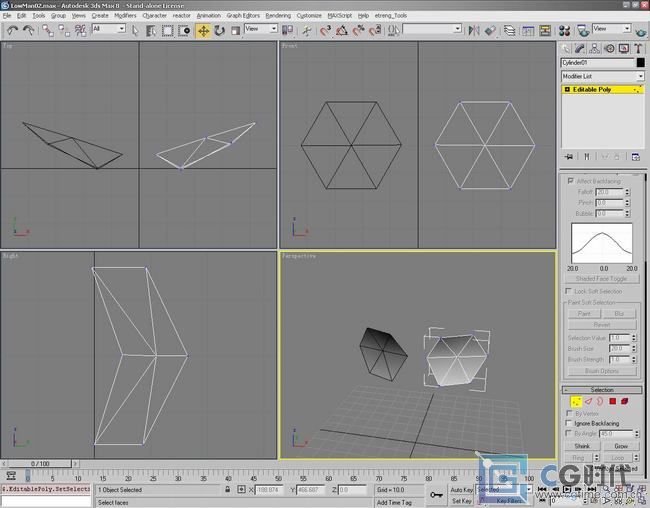650x508 pixels.
Task: Select Edge sub-object level icon
Action: (589, 401)
